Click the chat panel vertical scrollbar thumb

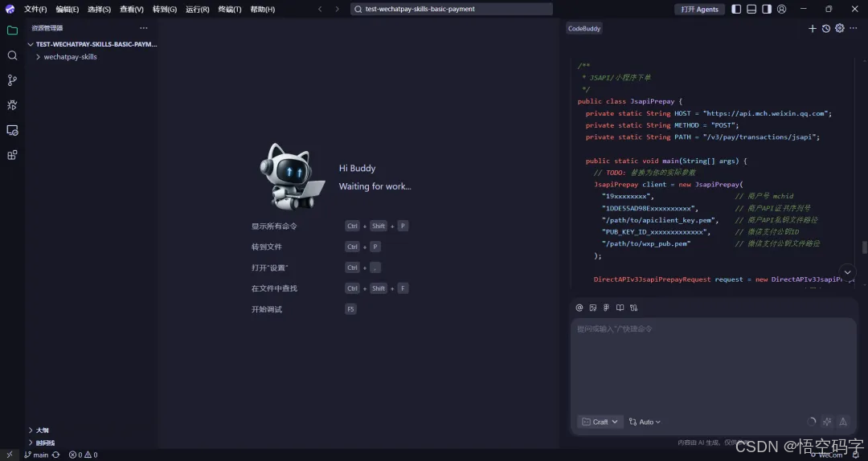tap(864, 247)
